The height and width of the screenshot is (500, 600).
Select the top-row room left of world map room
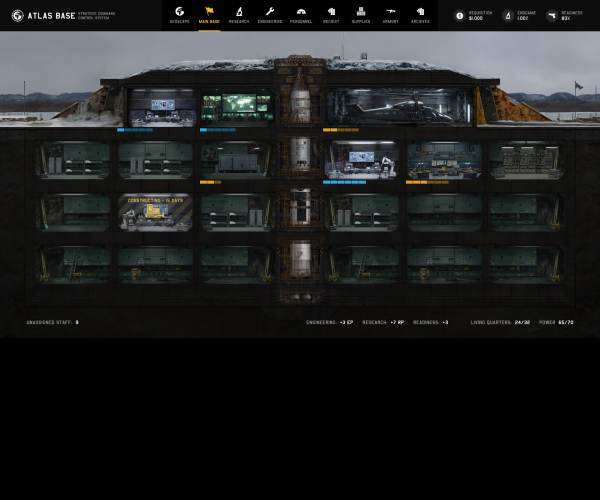(161, 107)
